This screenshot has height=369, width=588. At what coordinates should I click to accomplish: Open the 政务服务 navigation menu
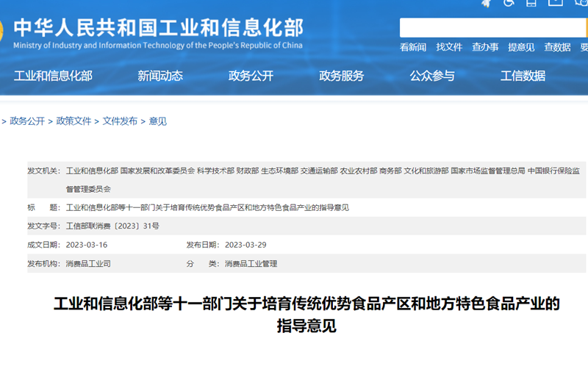[342, 76]
